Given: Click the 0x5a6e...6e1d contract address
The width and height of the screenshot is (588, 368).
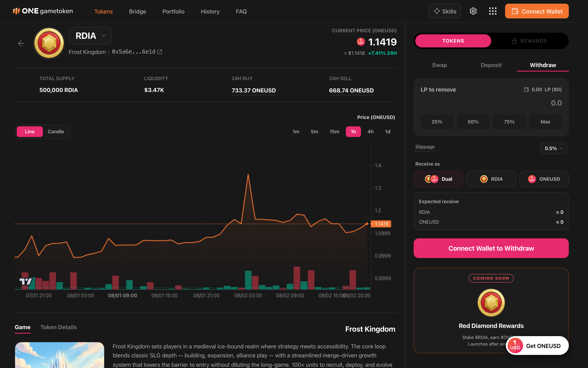Looking at the screenshot, I should 133,52.
